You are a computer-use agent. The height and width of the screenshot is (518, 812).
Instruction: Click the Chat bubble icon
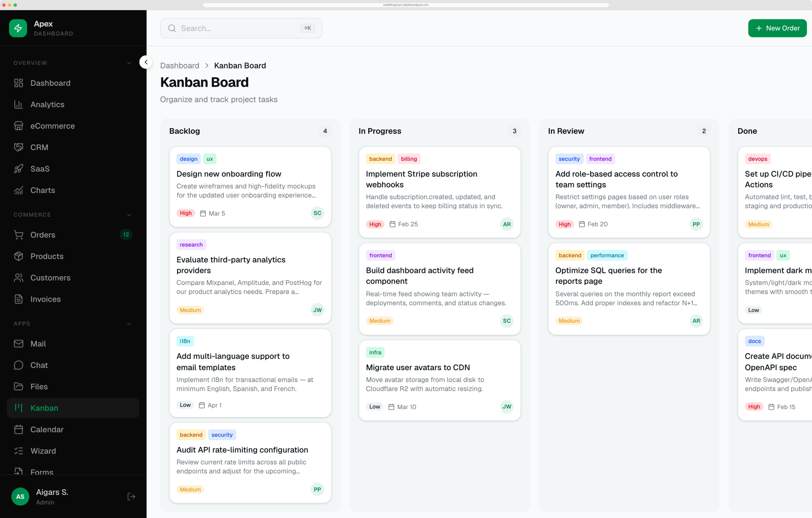(x=18, y=365)
